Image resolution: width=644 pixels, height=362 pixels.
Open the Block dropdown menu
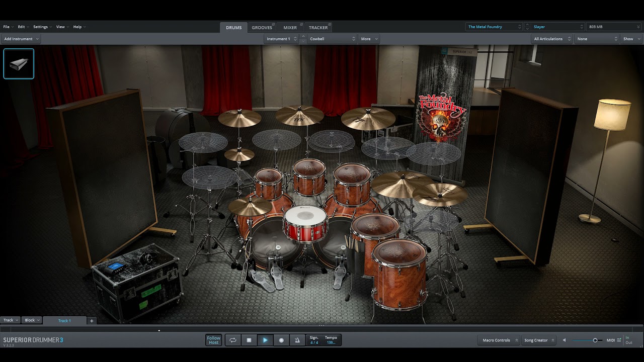32,320
